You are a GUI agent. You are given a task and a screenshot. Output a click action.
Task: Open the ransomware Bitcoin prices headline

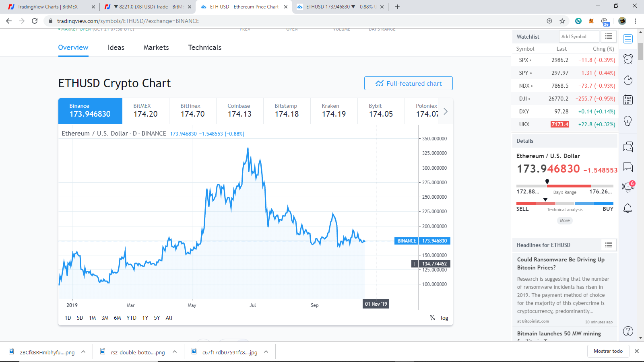tap(561, 263)
